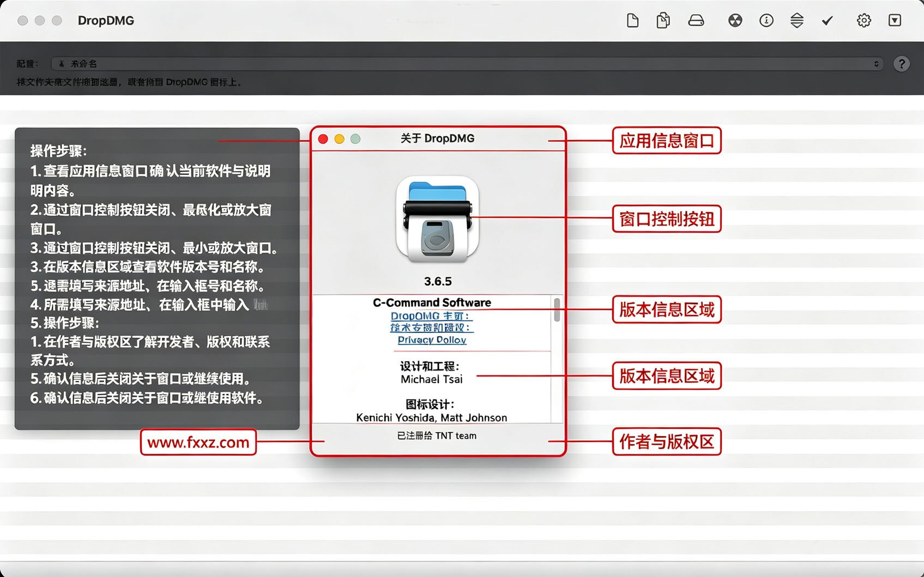Click the C-Command Software heading
Image resolution: width=924 pixels, height=577 pixels.
point(432,303)
